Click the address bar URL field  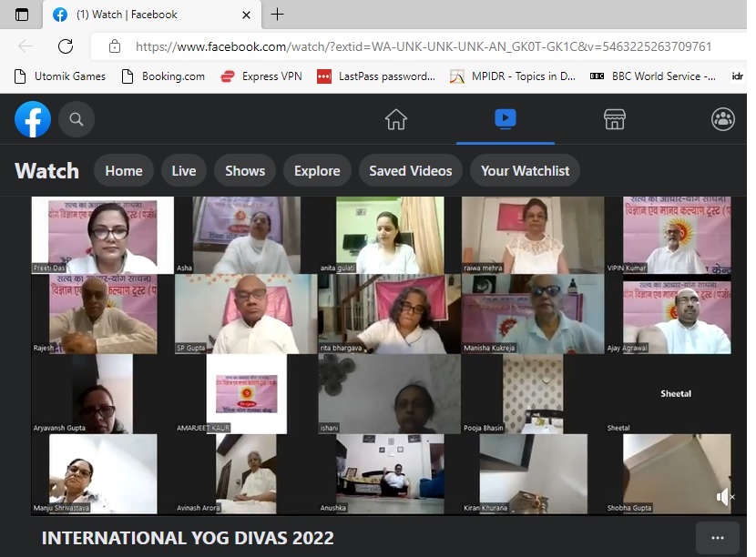[424, 46]
